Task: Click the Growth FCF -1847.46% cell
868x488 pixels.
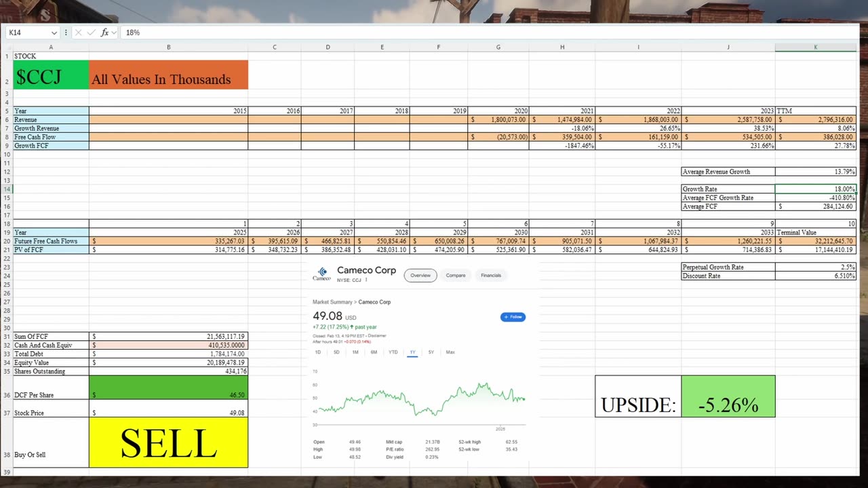Action: click(x=562, y=146)
